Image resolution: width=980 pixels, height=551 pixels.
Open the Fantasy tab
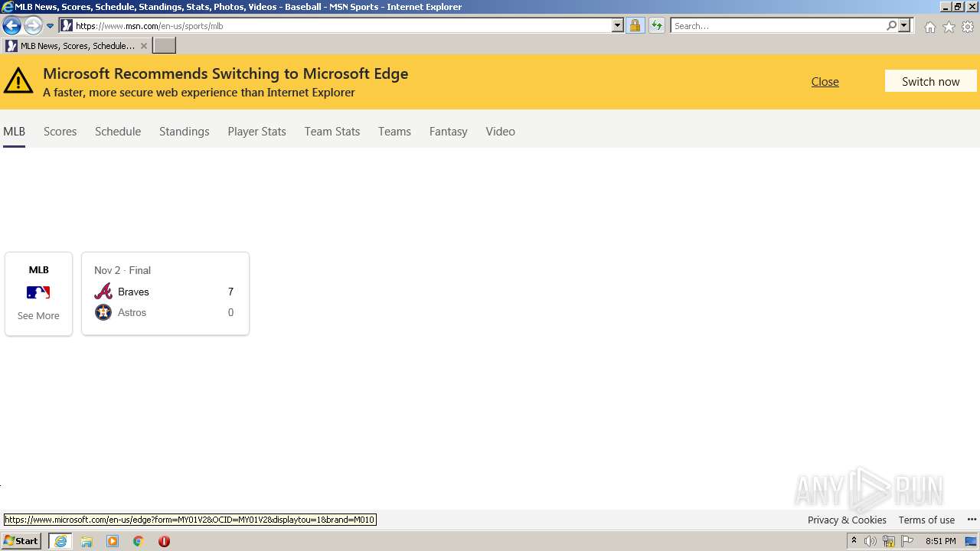(x=448, y=132)
